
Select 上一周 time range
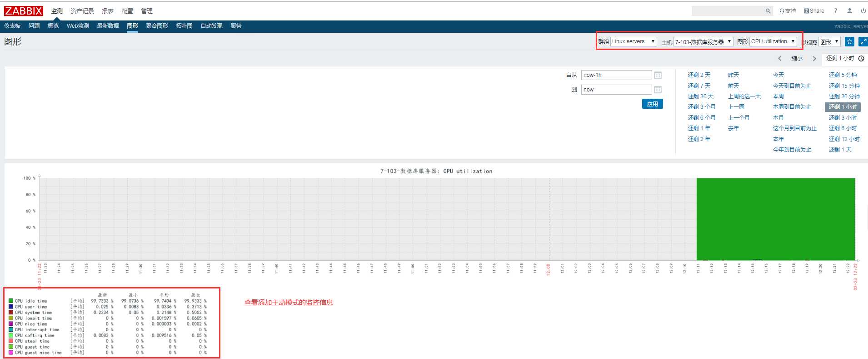[x=736, y=107]
